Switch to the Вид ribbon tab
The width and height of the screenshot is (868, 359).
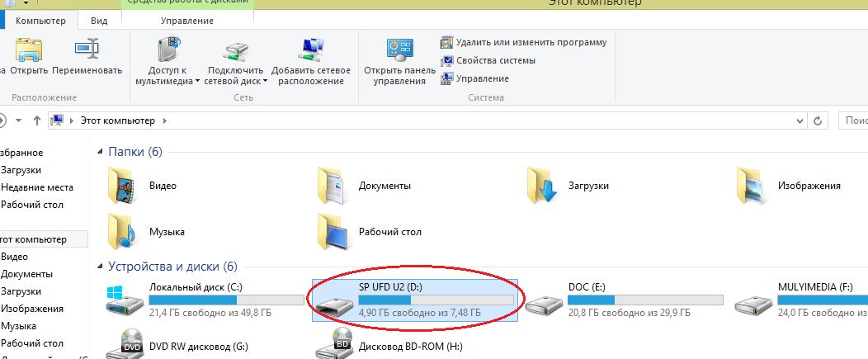(99, 21)
